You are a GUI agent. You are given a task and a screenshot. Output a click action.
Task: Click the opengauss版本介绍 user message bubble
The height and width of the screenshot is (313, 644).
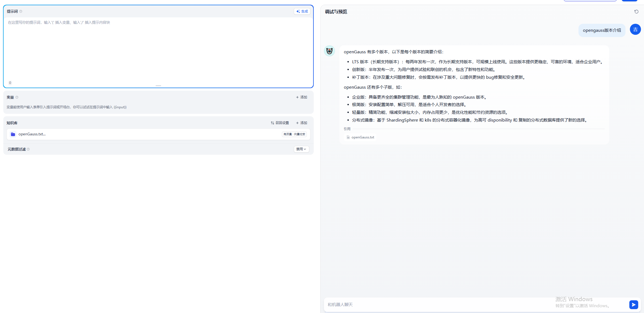[x=602, y=30]
